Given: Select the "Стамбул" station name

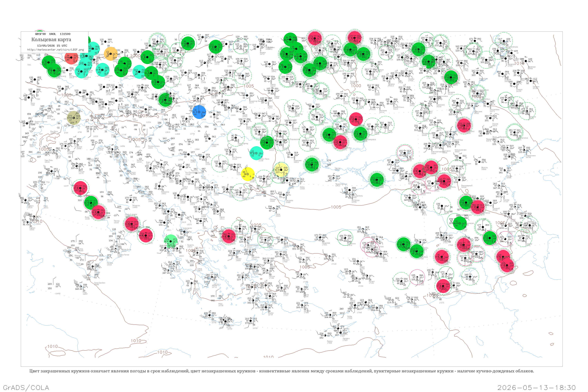Looking at the screenshot, I should click(286, 260).
